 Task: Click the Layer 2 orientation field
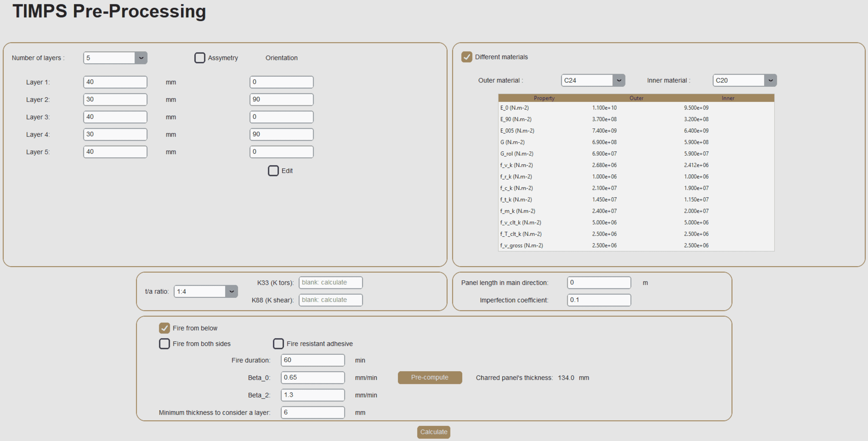point(282,99)
